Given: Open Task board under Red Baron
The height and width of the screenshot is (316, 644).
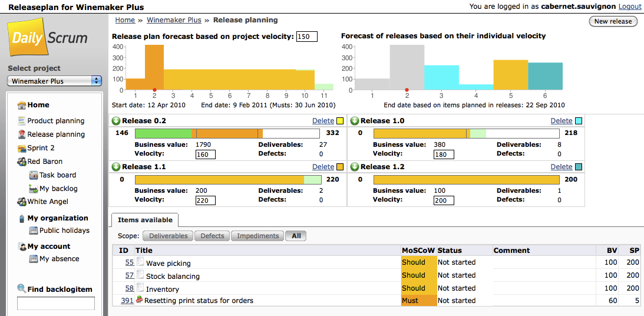Looking at the screenshot, I should [x=58, y=175].
